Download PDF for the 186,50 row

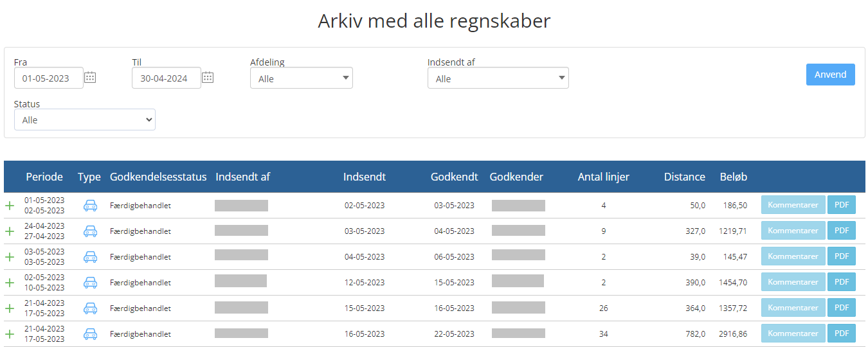(x=842, y=205)
